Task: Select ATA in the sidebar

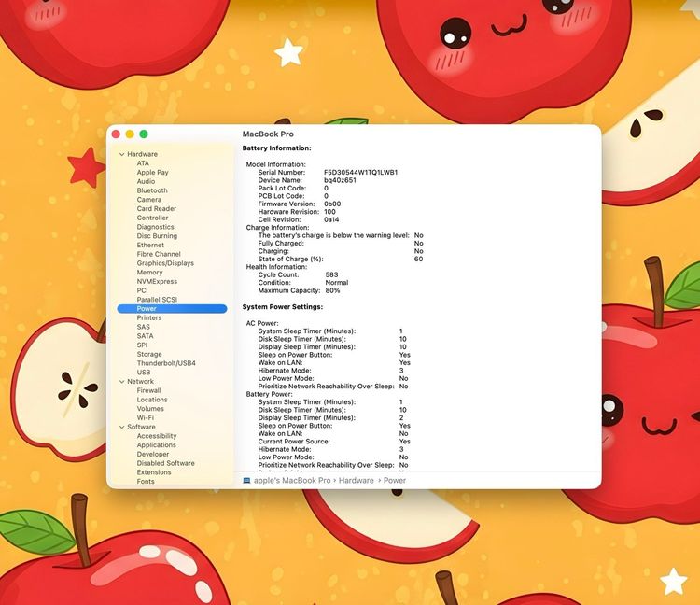Action: tap(143, 163)
